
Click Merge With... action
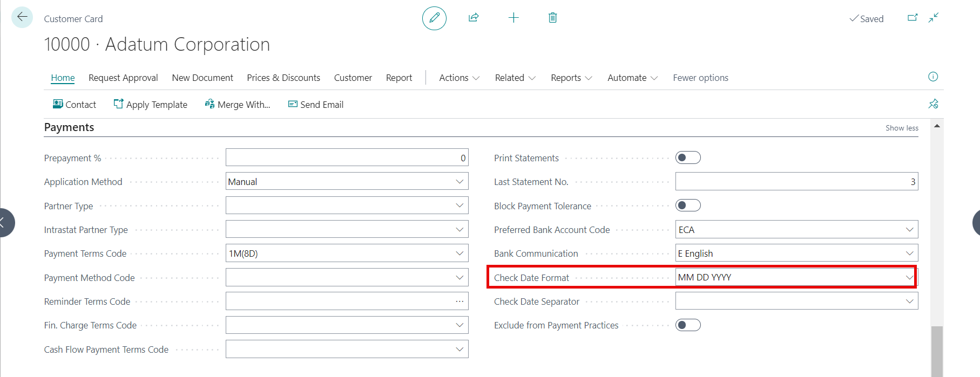coord(238,104)
